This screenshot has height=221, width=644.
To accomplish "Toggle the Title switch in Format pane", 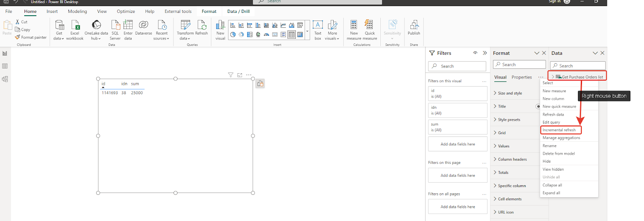I will coord(538,106).
